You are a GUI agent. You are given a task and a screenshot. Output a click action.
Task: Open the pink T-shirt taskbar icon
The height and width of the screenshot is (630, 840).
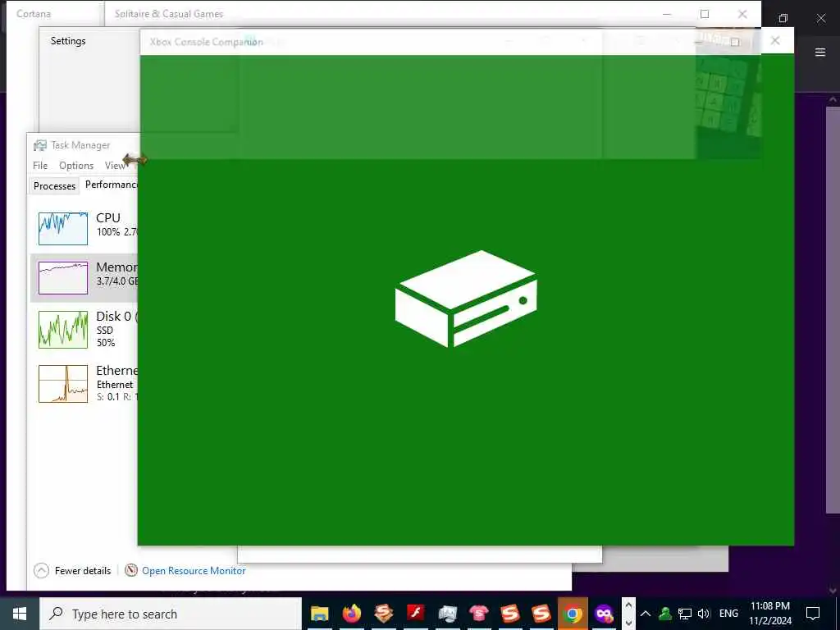coord(478,613)
